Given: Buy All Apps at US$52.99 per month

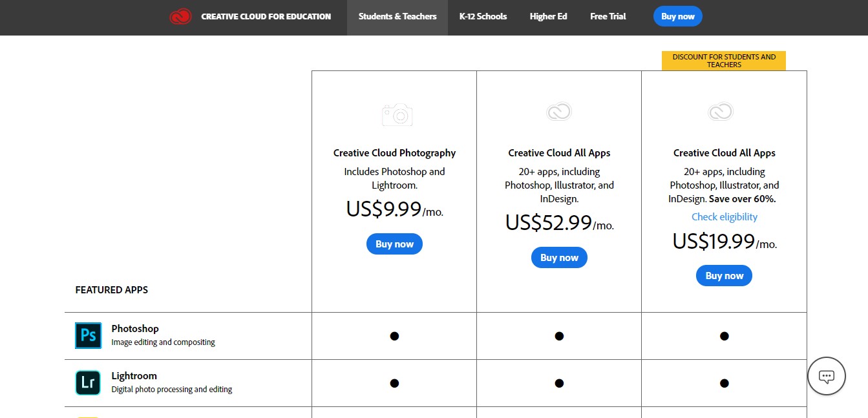Looking at the screenshot, I should (x=559, y=257).
